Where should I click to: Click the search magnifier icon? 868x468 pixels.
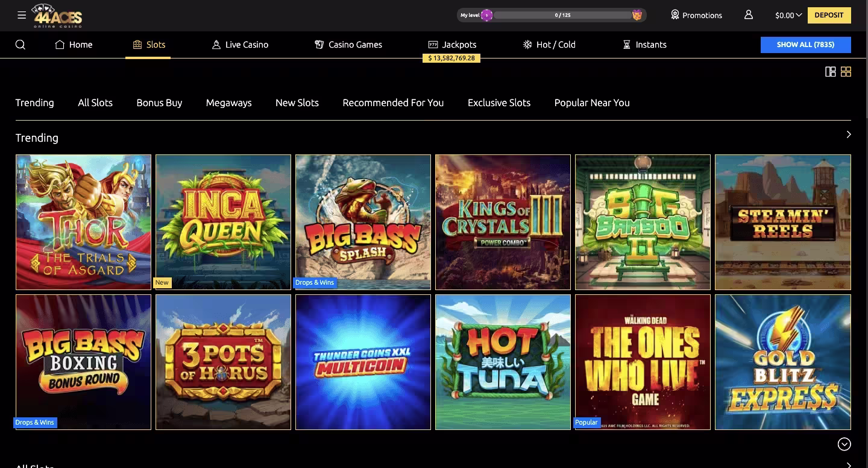pyautogui.click(x=20, y=45)
